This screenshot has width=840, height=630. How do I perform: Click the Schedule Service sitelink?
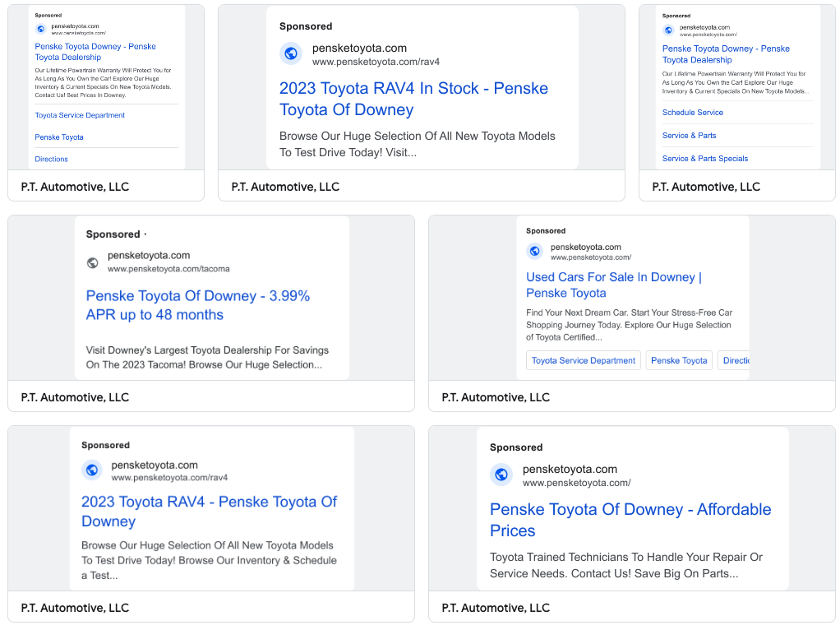(693, 113)
